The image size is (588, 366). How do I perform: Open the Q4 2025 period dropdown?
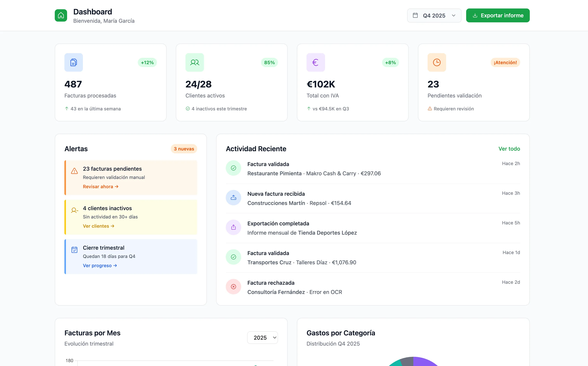pyautogui.click(x=434, y=15)
